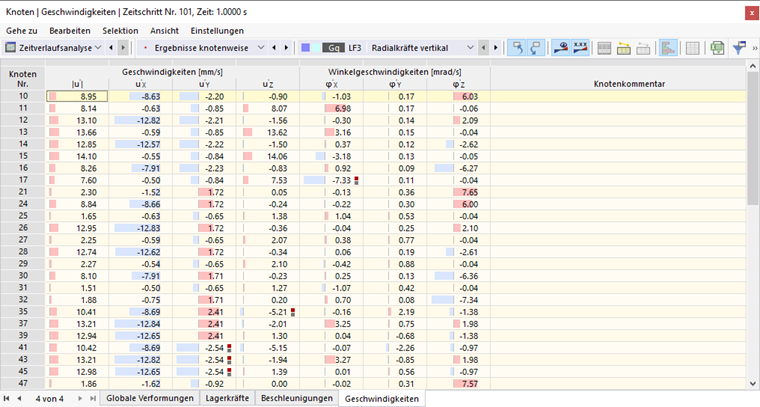
Task: Toggle the eye result-visibility icon
Action: [x=561, y=47]
